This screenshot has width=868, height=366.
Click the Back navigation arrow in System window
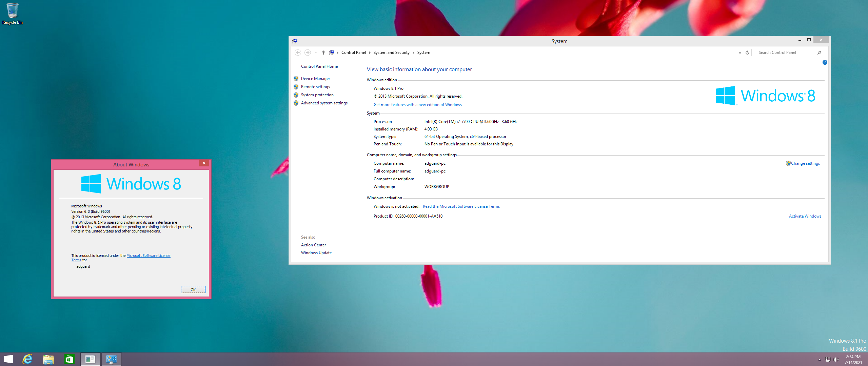(x=298, y=53)
